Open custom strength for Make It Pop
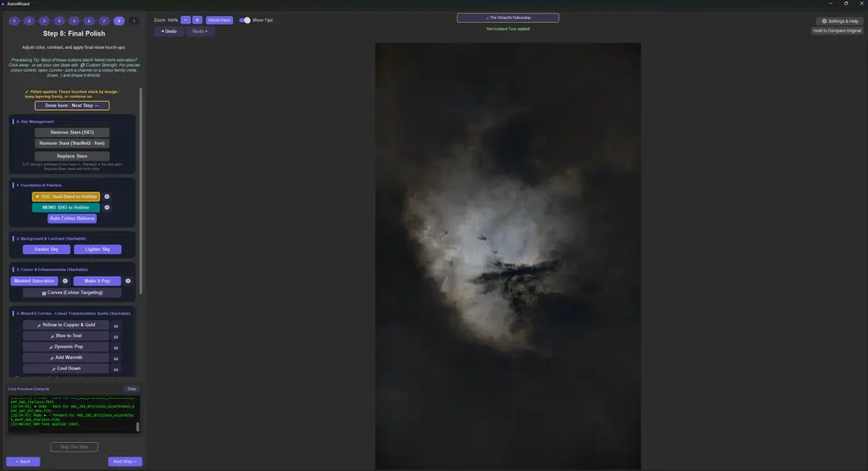The image size is (868, 471). (x=128, y=281)
